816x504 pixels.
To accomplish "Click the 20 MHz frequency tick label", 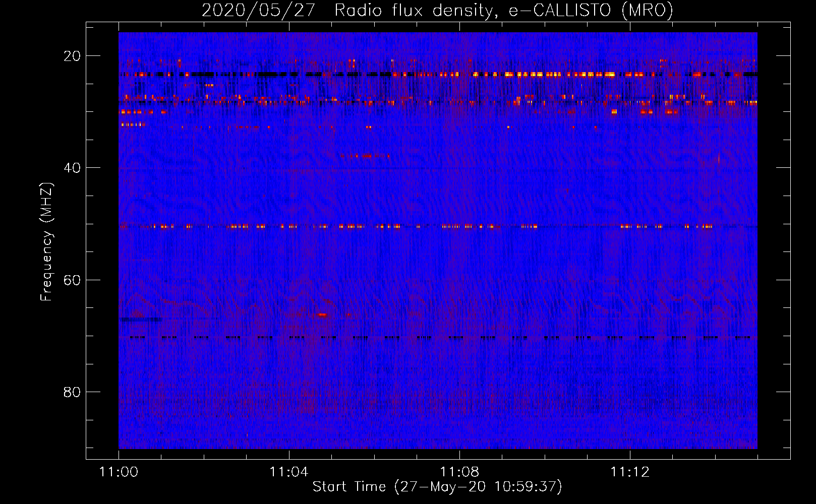I will [x=72, y=56].
